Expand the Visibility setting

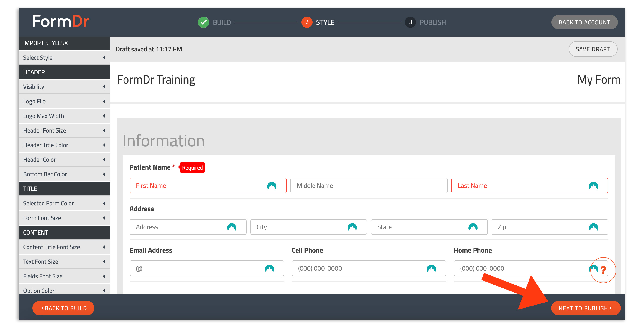[x=64, y=87]
